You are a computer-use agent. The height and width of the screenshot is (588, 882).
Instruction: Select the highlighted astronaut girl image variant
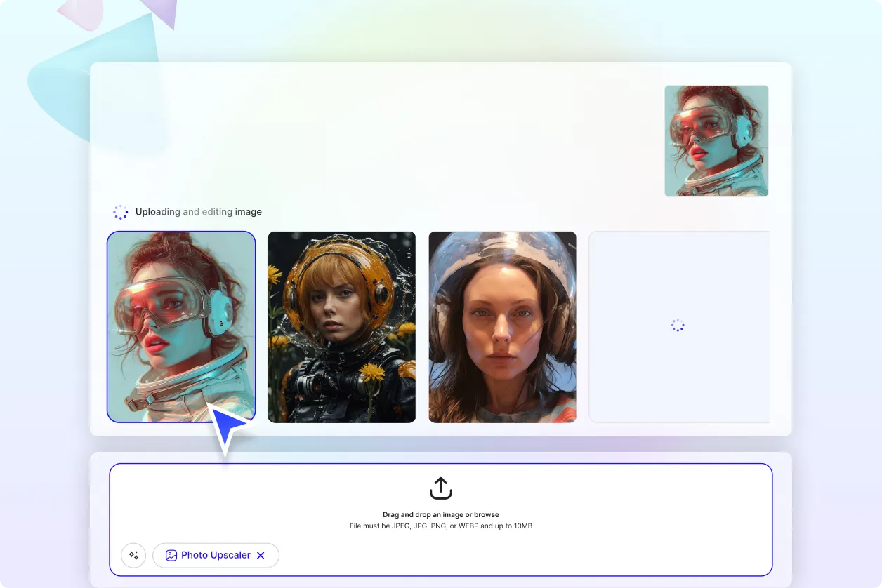(x=181, y=326)
